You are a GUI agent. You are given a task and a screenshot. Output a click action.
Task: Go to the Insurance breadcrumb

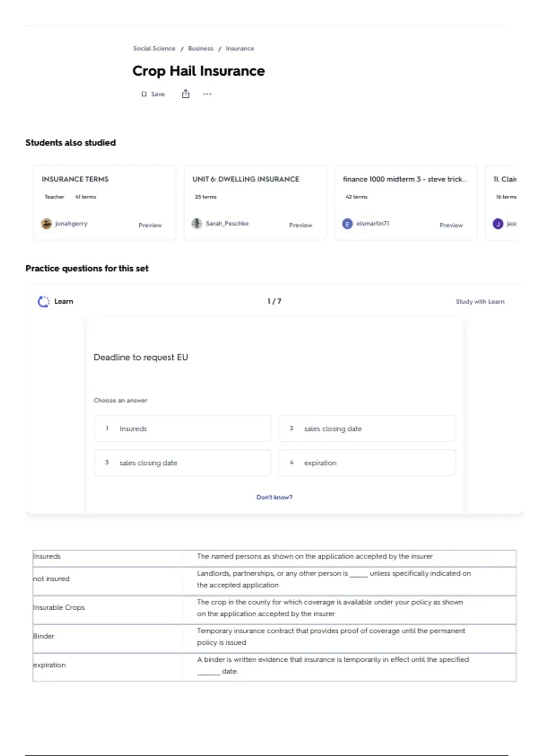[240, 48]
